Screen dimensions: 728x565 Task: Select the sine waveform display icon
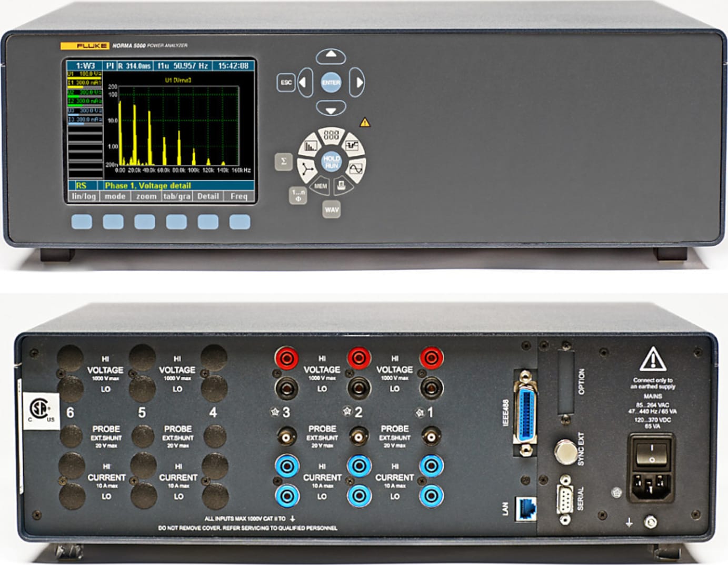(356, 168)
